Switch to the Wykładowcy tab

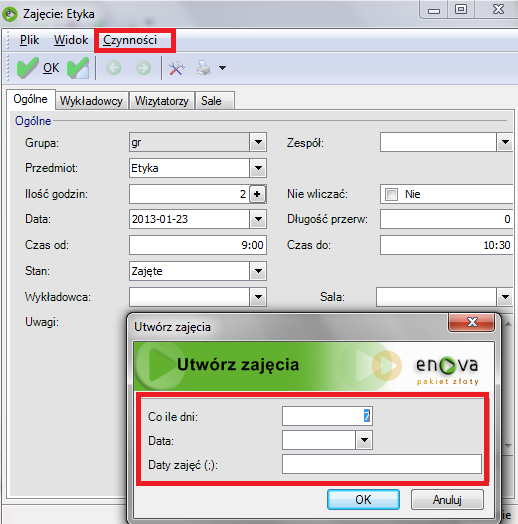92,101
